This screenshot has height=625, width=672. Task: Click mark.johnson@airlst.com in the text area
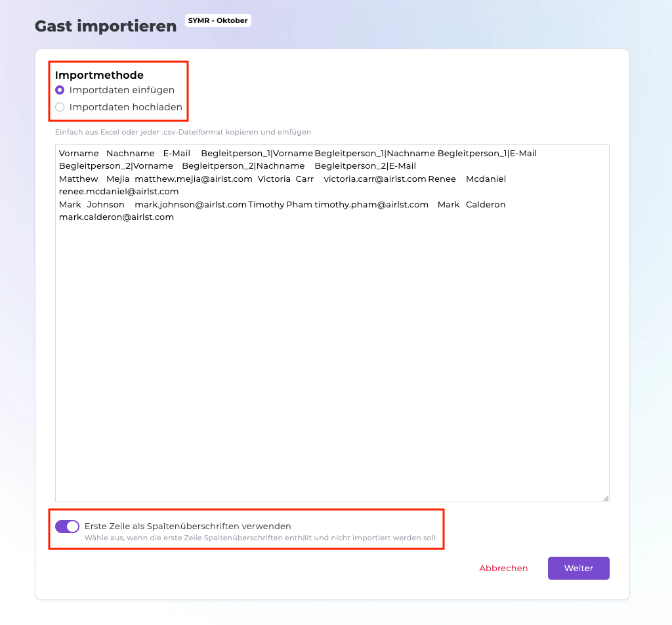click(190, 204)
